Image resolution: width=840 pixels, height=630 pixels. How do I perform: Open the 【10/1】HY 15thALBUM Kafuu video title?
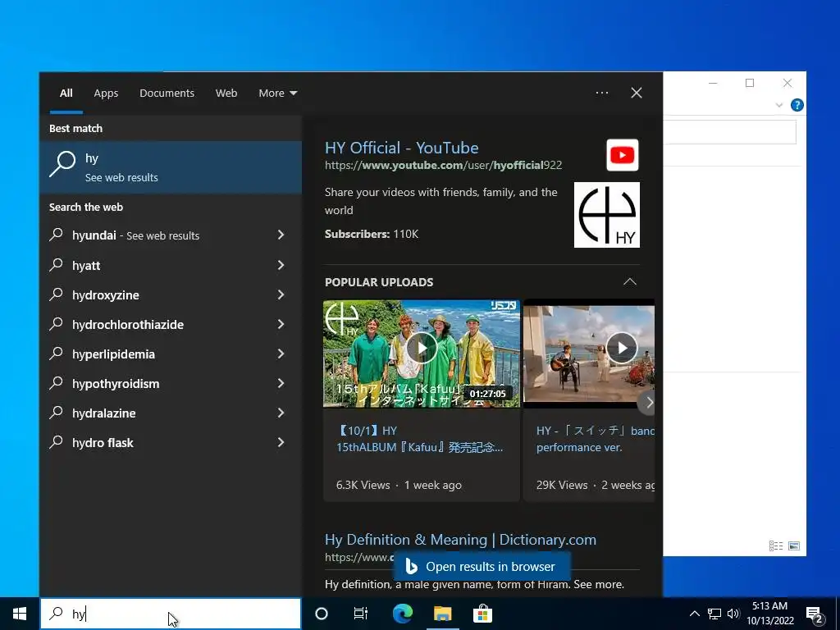click(x=419, y=439)
